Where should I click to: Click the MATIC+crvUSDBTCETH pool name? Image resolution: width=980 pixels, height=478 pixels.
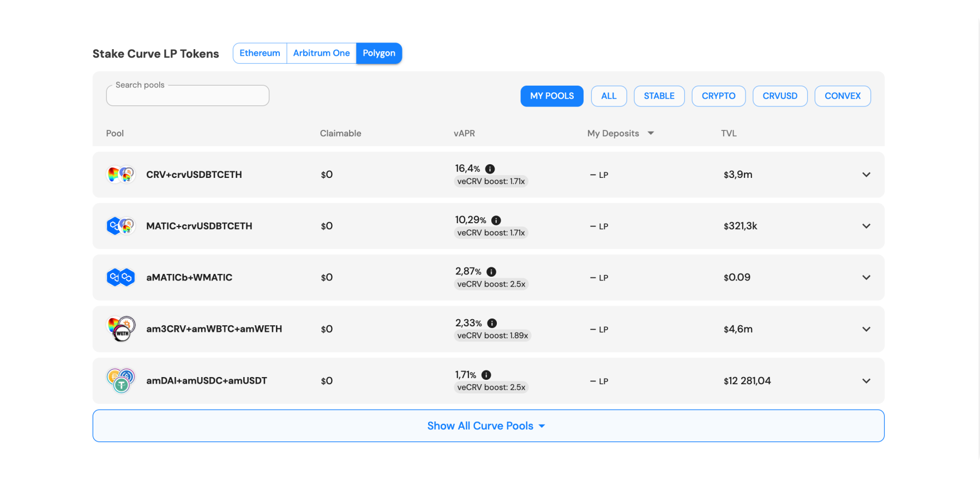tap(199, 226)
